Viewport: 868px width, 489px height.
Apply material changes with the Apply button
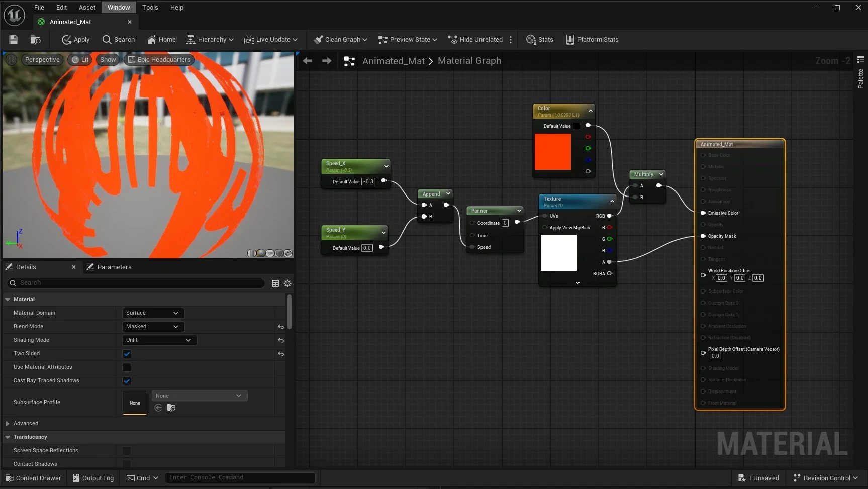pos(75,40)
